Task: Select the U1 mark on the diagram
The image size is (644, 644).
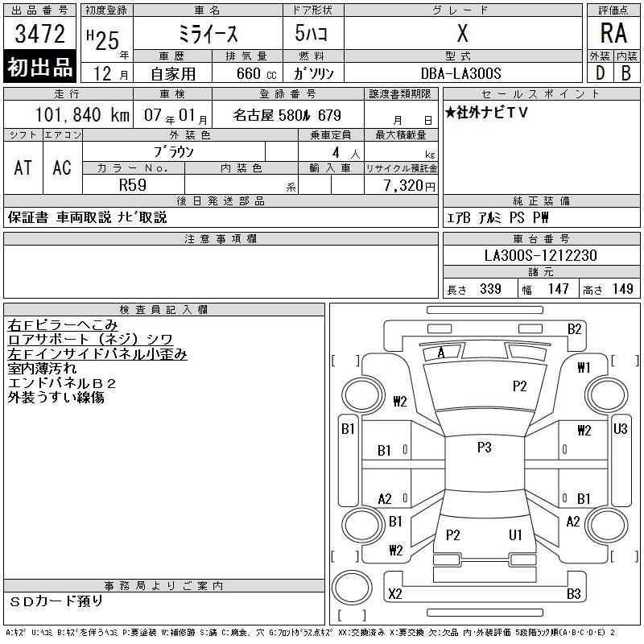Action: point(515,535)
